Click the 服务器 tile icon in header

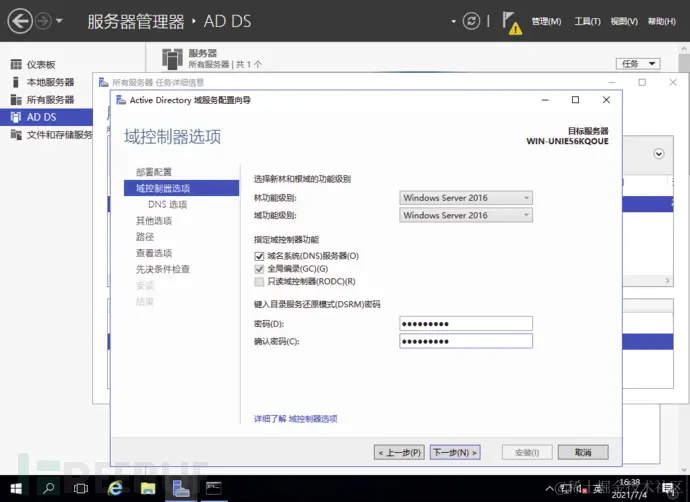172,59
